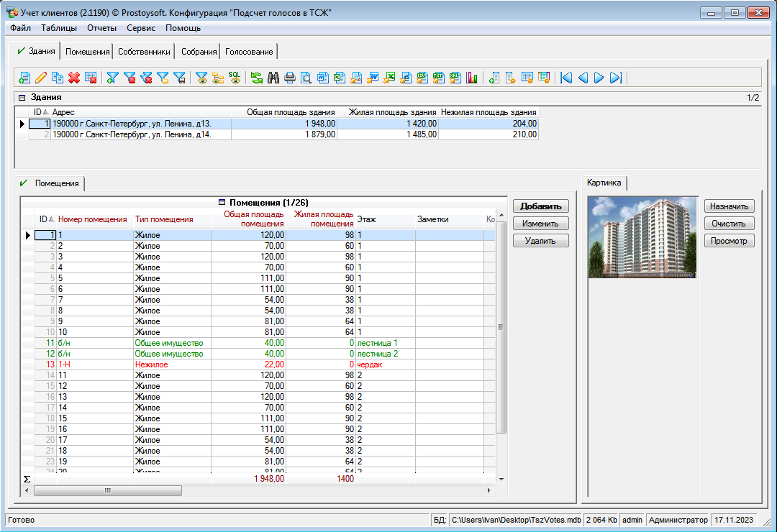
Task: Click the add filter funnel icon
Action: tap(113, 78)
